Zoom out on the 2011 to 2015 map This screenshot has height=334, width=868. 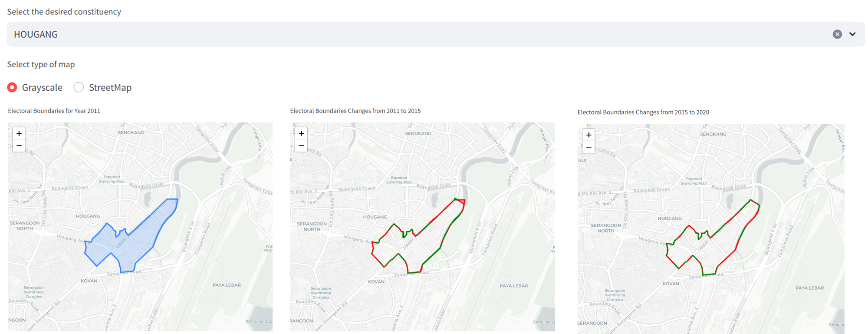(x=301, y=146)
